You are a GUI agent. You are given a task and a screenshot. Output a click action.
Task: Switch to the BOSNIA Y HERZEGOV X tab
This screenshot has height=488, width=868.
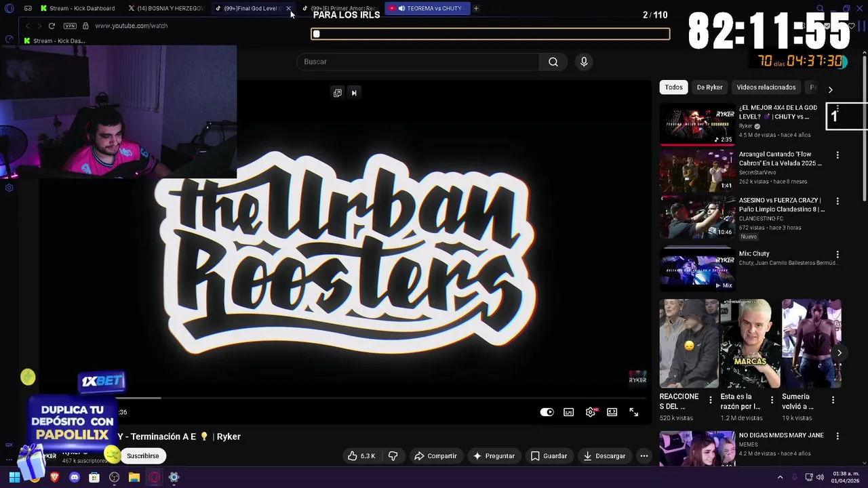pyautogui.click(x=165, y=8)
